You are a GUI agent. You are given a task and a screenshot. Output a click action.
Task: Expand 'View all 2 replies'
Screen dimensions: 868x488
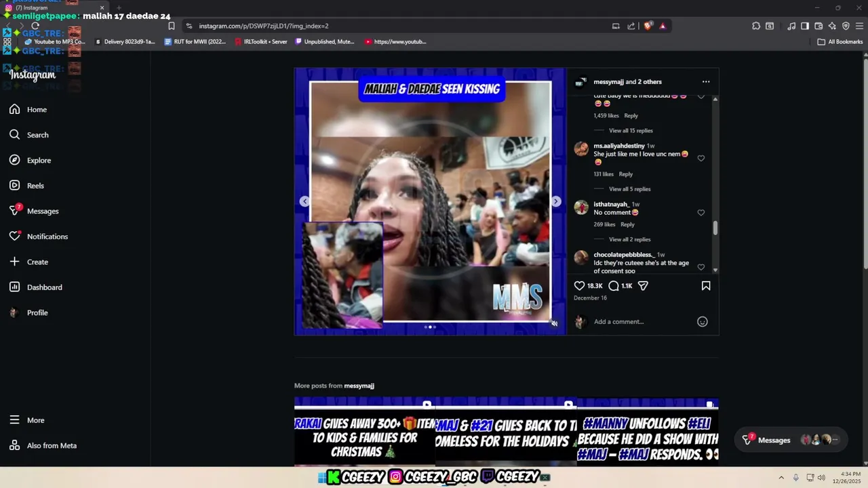click(x=629, y=239)
